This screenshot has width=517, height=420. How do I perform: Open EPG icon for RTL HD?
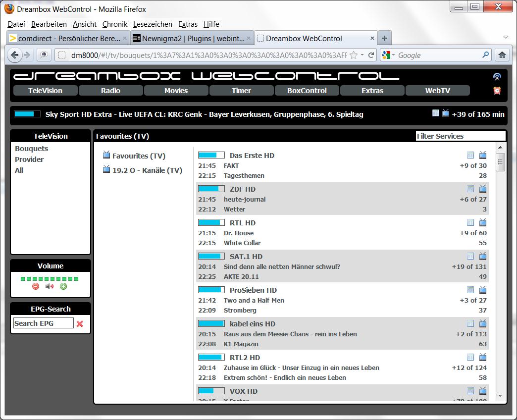[470, 222]
